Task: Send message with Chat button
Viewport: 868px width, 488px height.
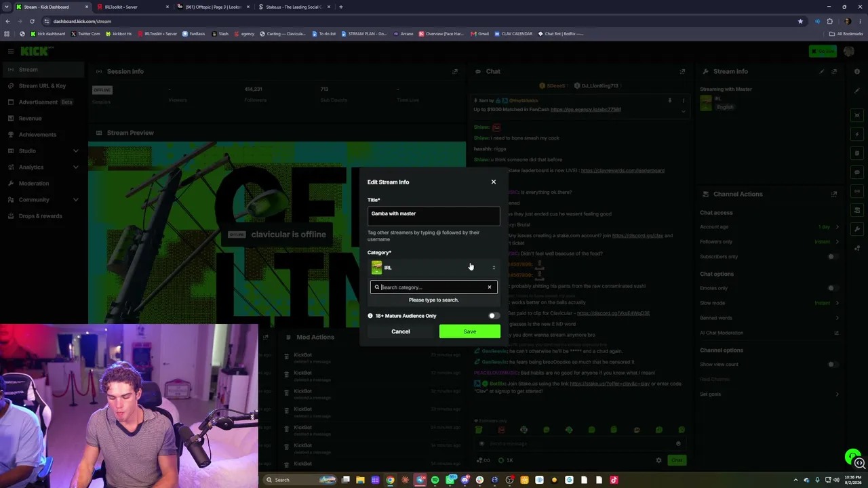Action: 677,460
